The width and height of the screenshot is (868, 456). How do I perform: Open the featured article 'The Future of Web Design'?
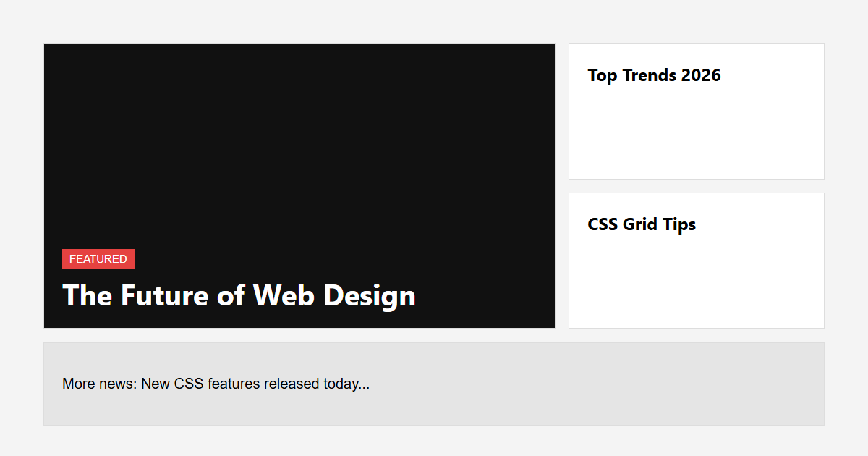point(239,295)
